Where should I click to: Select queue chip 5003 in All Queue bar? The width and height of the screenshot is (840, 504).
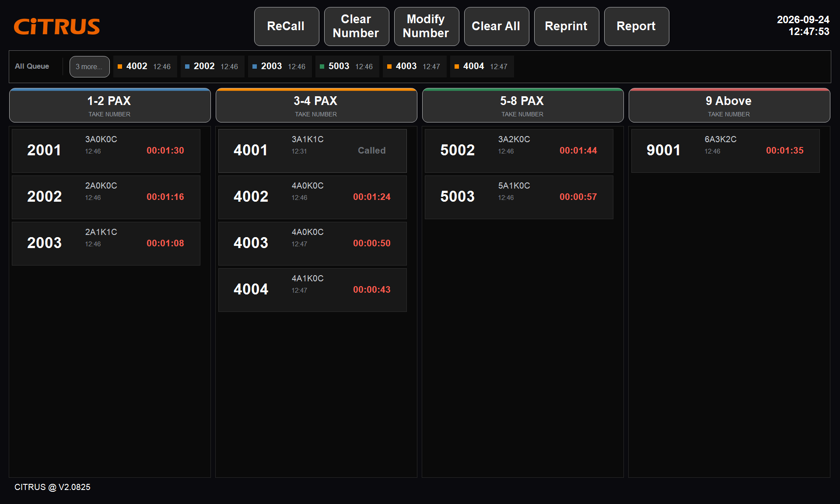point(347,66)
